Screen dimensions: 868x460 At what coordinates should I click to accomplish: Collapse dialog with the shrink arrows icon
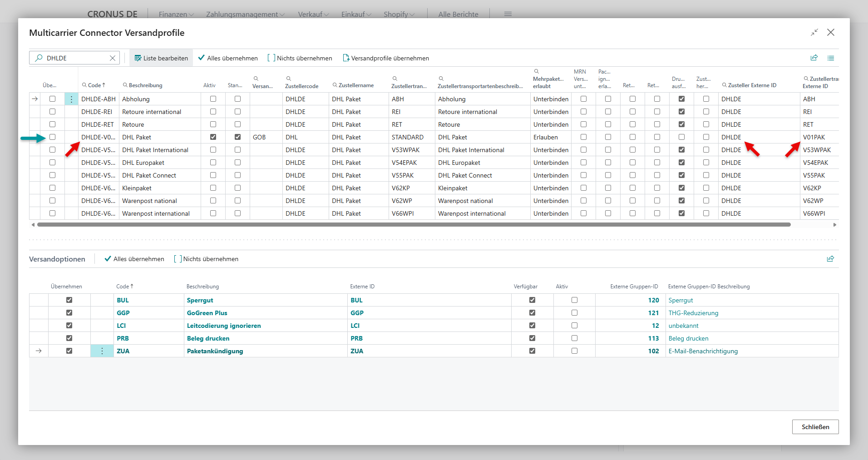pos(814,32)
